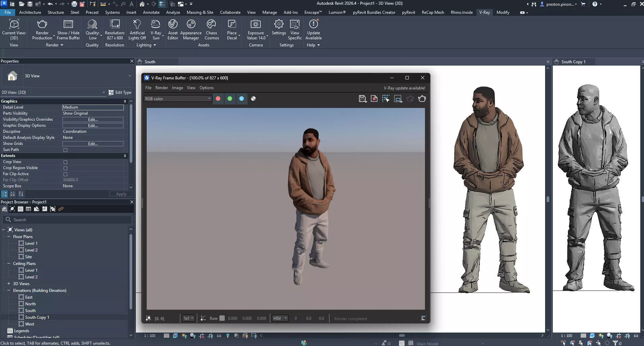Close the Properties panel

click(x=132, y=61)
